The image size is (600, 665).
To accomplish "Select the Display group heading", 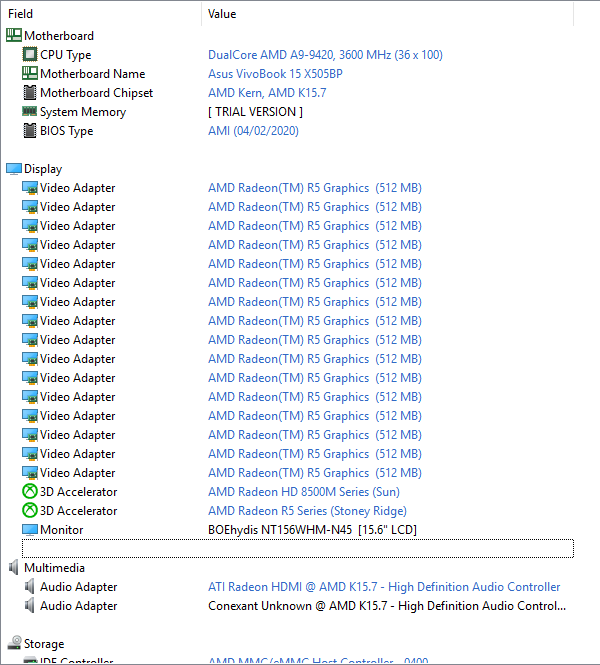I will (x=43, y=169).
